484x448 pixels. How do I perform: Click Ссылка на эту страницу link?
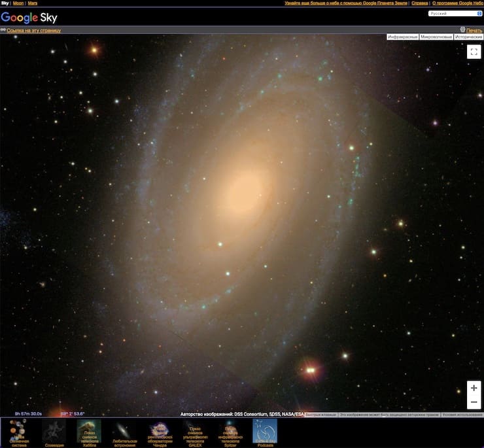pyautogui.click(x=33, y=30)
